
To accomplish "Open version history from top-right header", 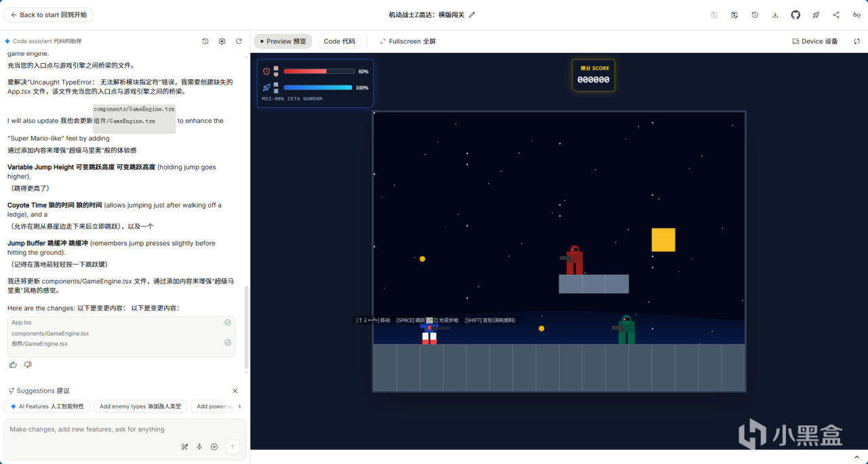I will click(755, 15).
